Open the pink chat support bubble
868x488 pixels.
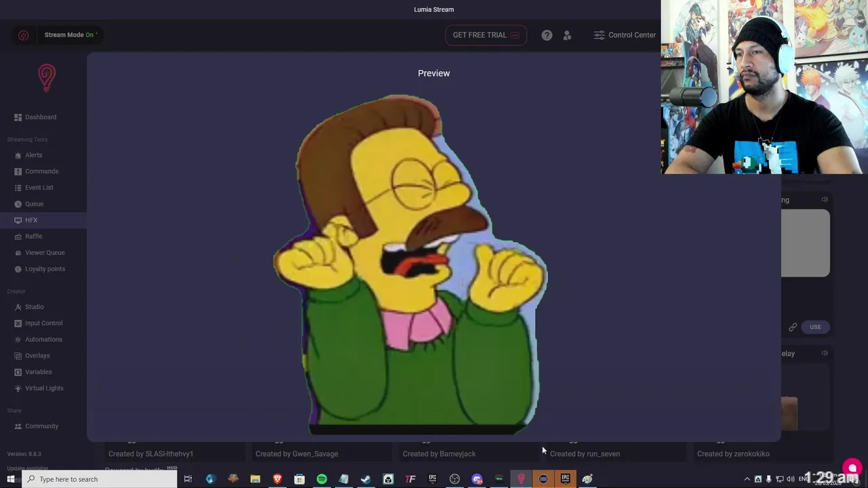[852, 468]
